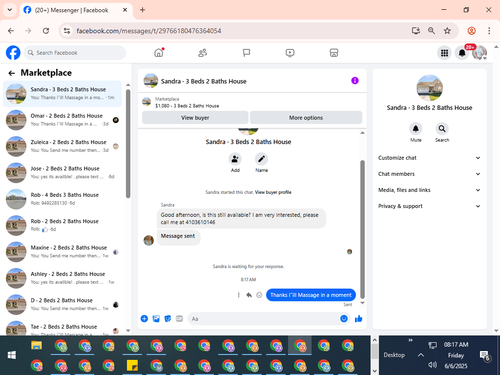Open the account profile picture menu

click(x=479, y=53)
